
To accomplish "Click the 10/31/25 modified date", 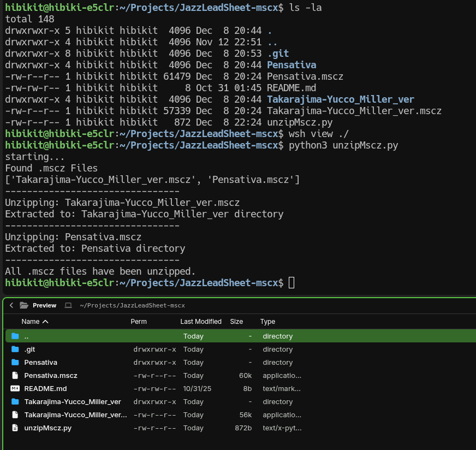I will click(x=197, y=388).
